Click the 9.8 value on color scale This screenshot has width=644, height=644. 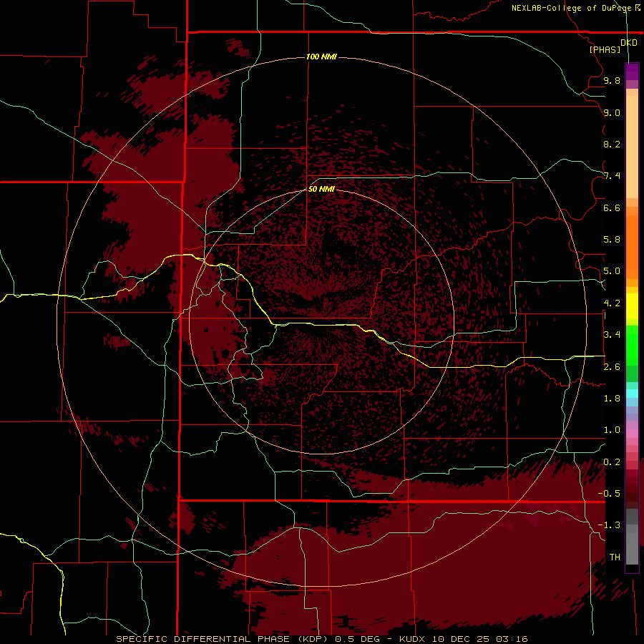[x=612, y=80]
